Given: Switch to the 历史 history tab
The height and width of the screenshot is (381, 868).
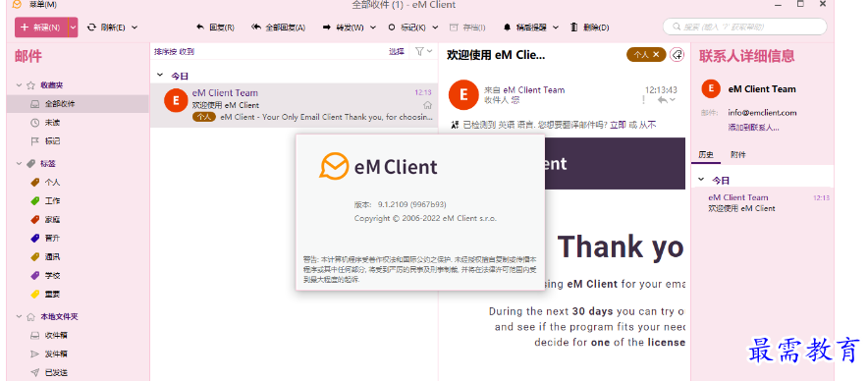Looking at the screenshot, I should click(706, 155).
